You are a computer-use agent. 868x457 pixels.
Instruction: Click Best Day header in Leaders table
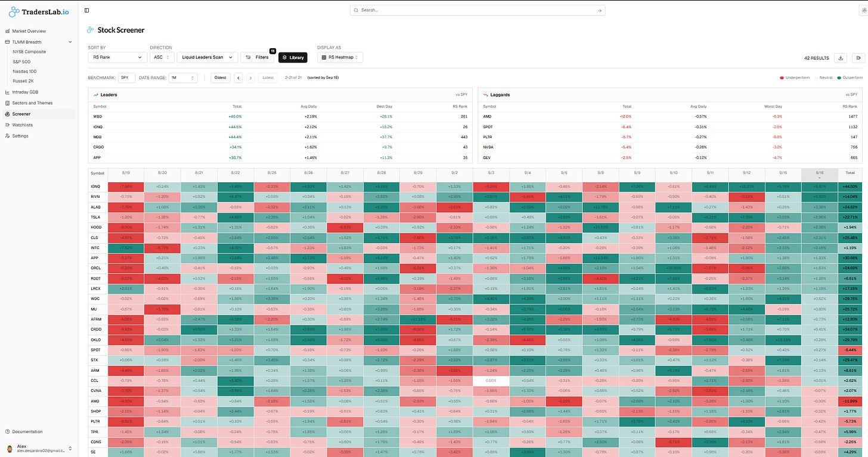pyautogui.click(x=385, y=106)
